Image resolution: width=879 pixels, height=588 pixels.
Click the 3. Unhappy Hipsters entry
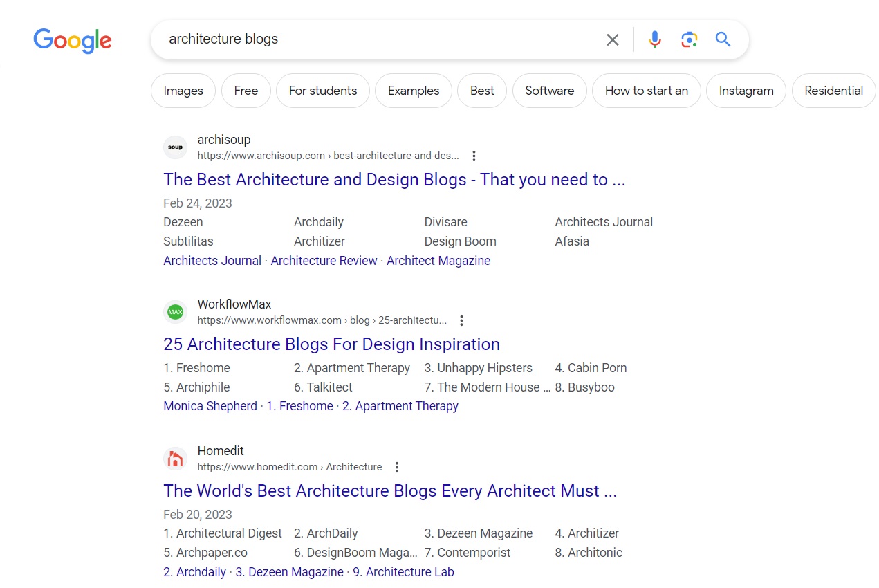pos(479,368)
